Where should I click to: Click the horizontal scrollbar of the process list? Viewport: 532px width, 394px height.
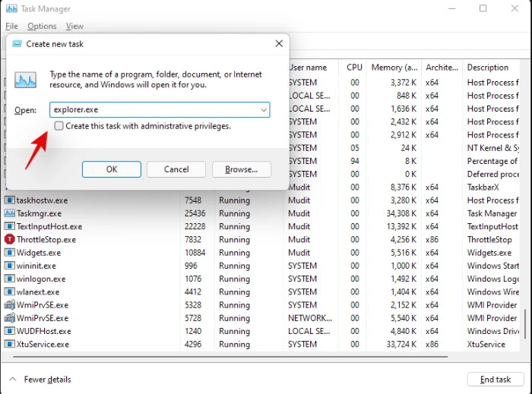click(230, 356)
